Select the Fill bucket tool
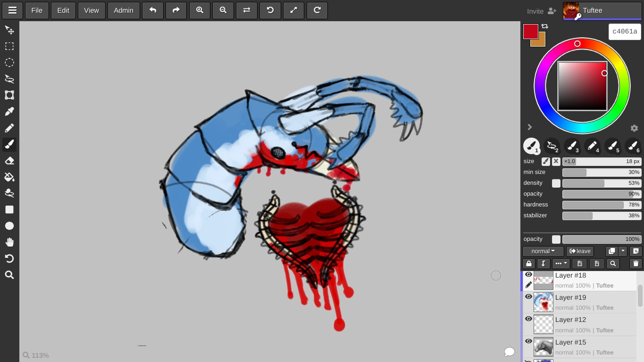This screenshot has height=362, width=644. pos(9,177)
